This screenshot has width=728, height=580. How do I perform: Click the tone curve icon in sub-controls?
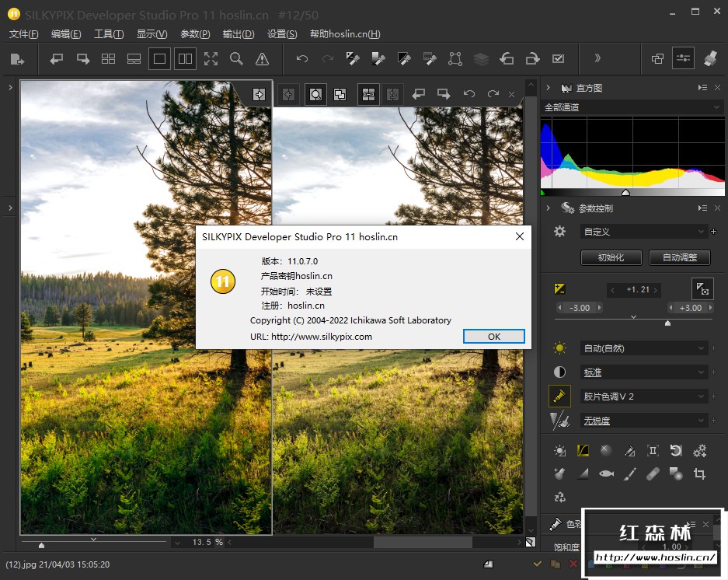(x=583, y=450)
